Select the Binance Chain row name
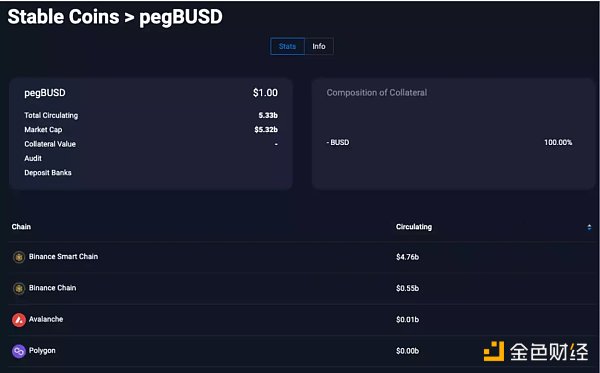 (x=52, y=288)
